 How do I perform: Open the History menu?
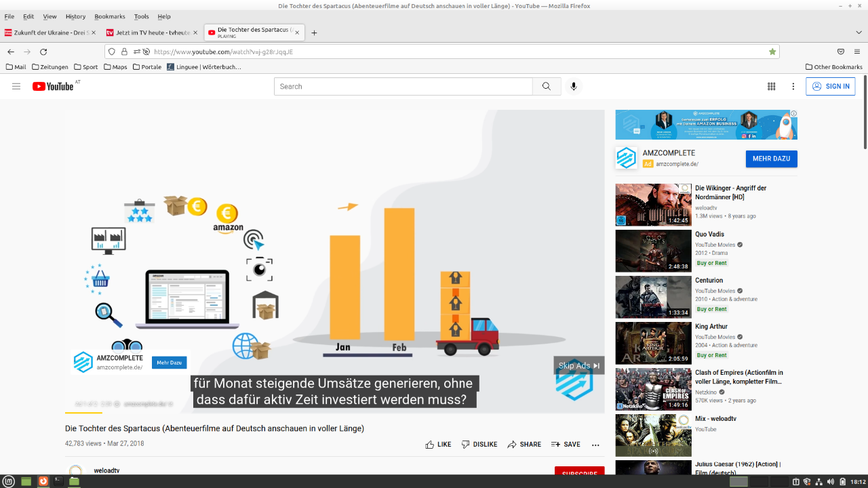(76, 16)
